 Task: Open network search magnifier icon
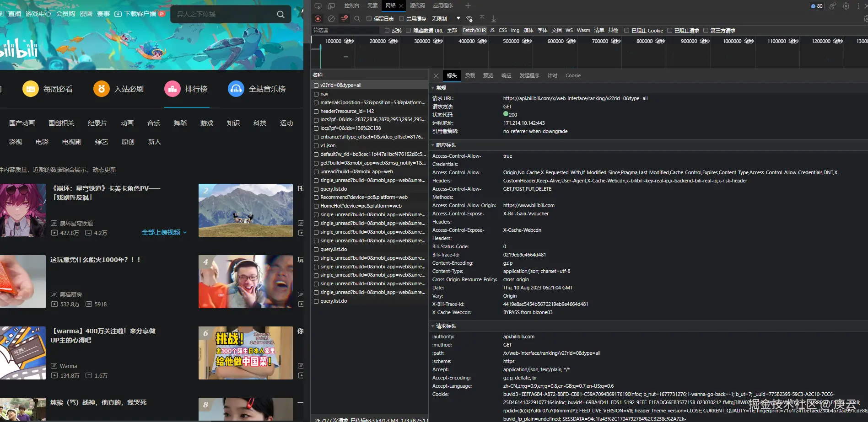[x=357, y=19]
